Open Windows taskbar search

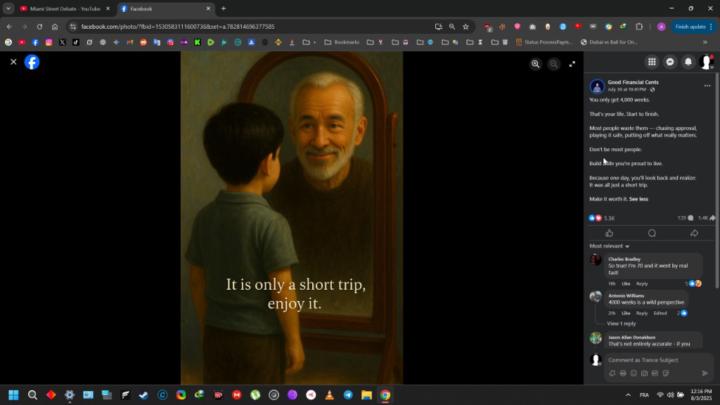click(x=32, y=395)
